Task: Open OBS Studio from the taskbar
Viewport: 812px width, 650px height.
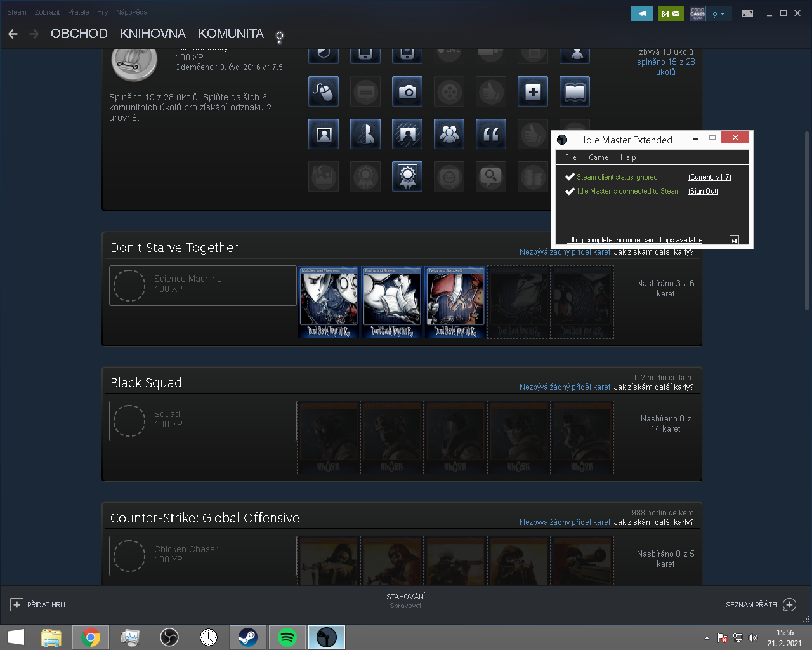Action: click(169, 637)
